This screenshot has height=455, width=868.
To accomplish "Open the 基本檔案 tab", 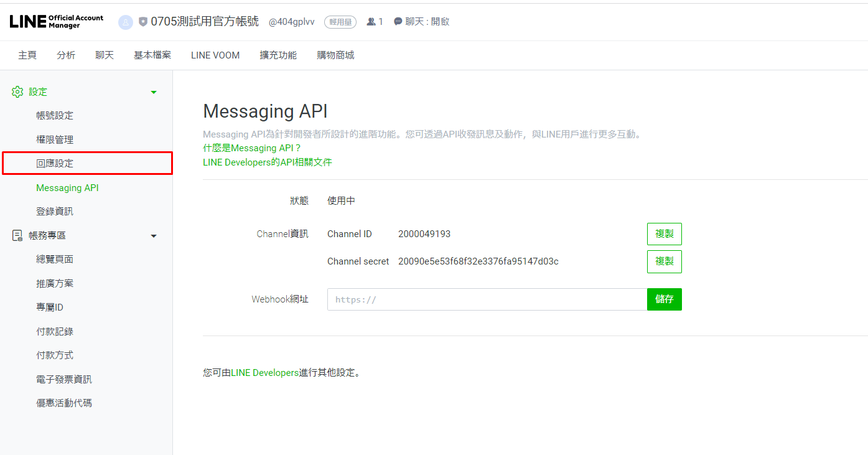I will click(152, 55).
